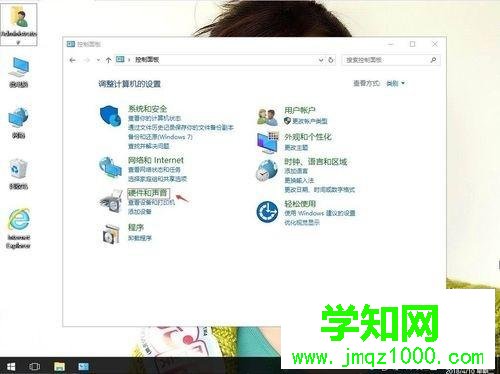Click the Up one level arrow
Viewport: 500px width, 374px height.
click(x=108, y=60)
